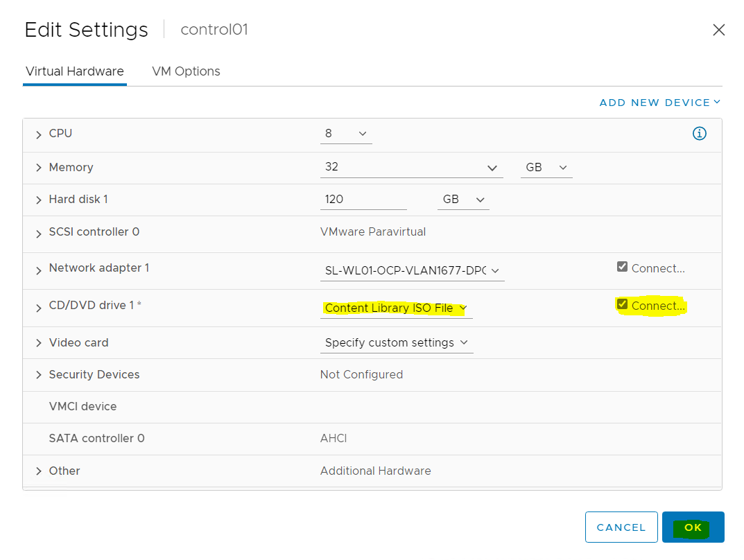The height and width of the screenshot is (560, 744).
Task: Open the Memory size dropdown
Action: (411, 168)
